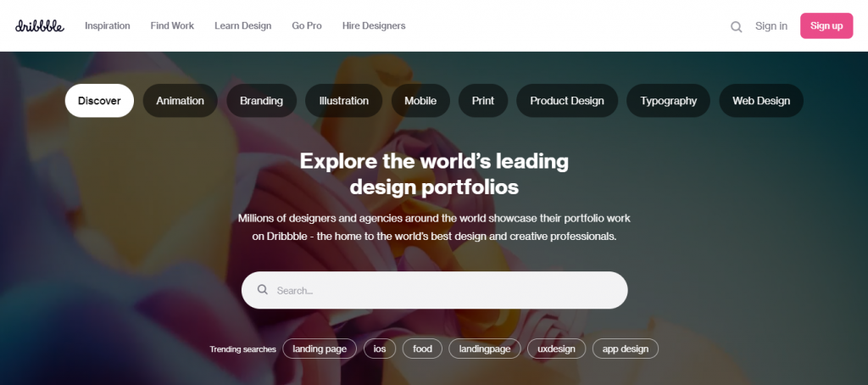This screenshot has height=385, width=868.
Task: Select the Product Design category
Action: pos(567,101)
